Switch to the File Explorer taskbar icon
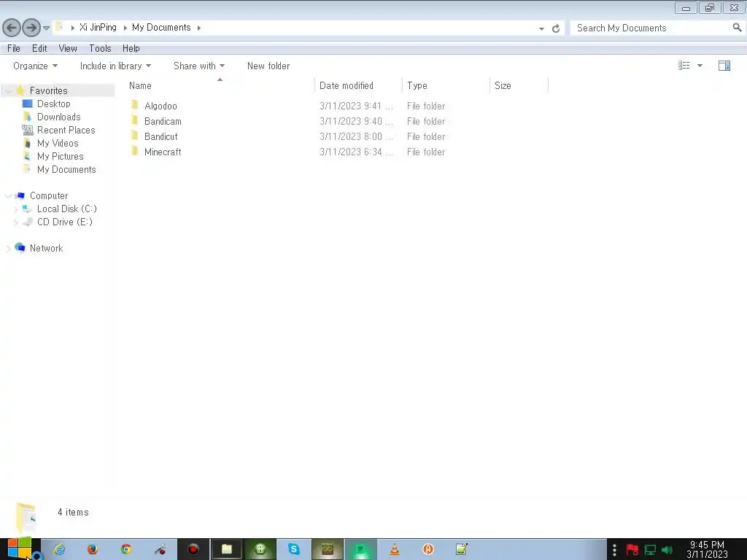 click(x=227, y=550)
